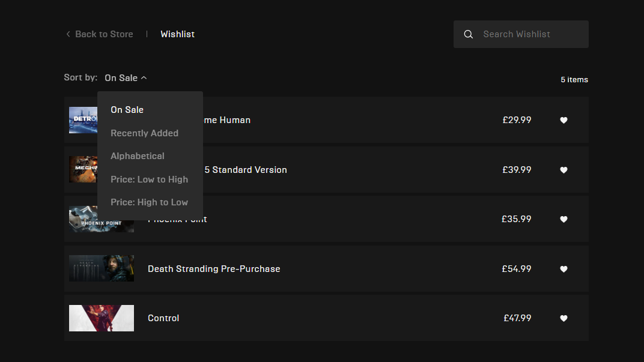Viewport: 644px width, 362px height.
Task: Select the Wishlist breadcrumb label
Action: tap(177, 34)
